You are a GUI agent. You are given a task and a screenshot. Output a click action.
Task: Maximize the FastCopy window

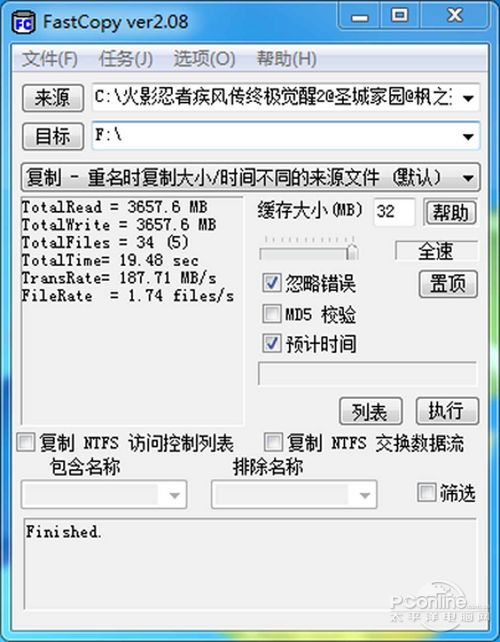[399, 16]
